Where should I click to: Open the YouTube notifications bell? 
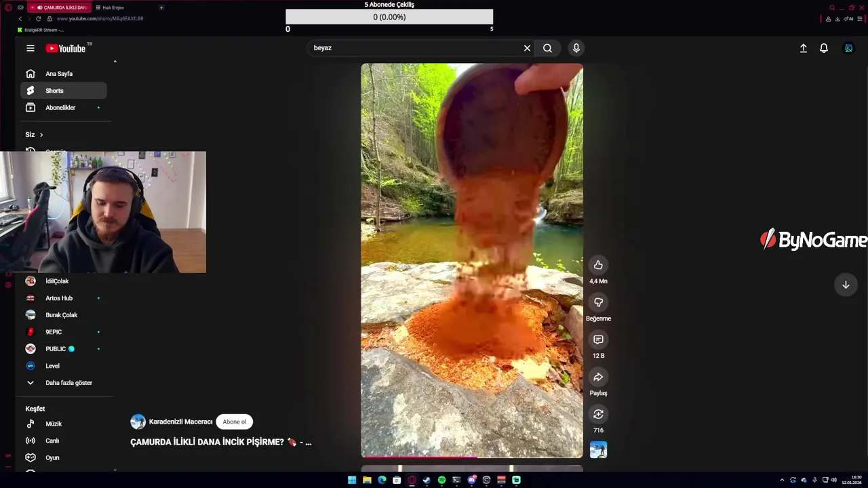(x=824, y=48)
